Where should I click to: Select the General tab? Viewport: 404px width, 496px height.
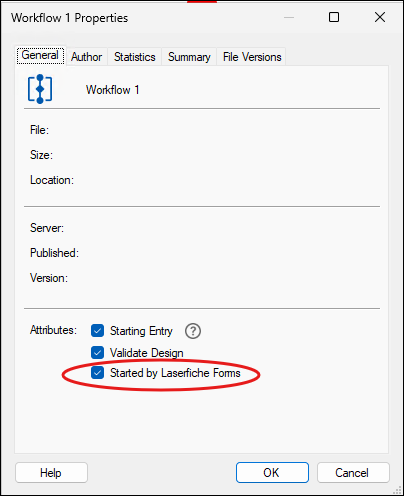pos(40,55)
